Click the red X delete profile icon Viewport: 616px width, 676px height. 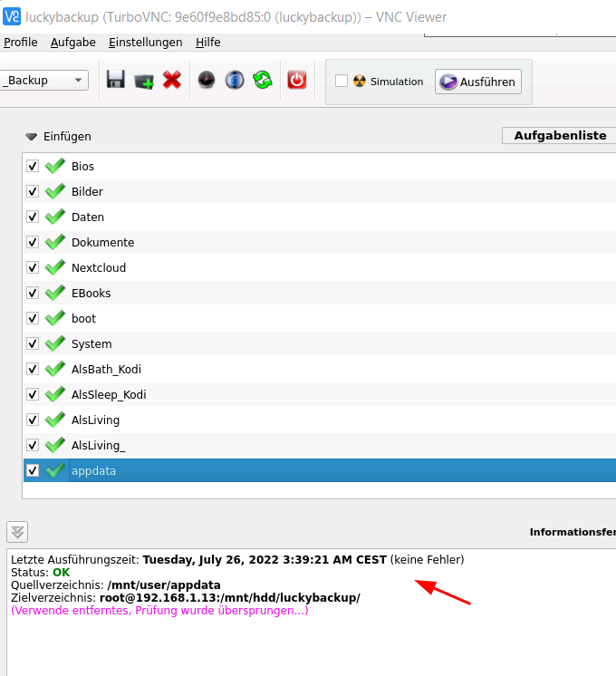tap(172, 80)
